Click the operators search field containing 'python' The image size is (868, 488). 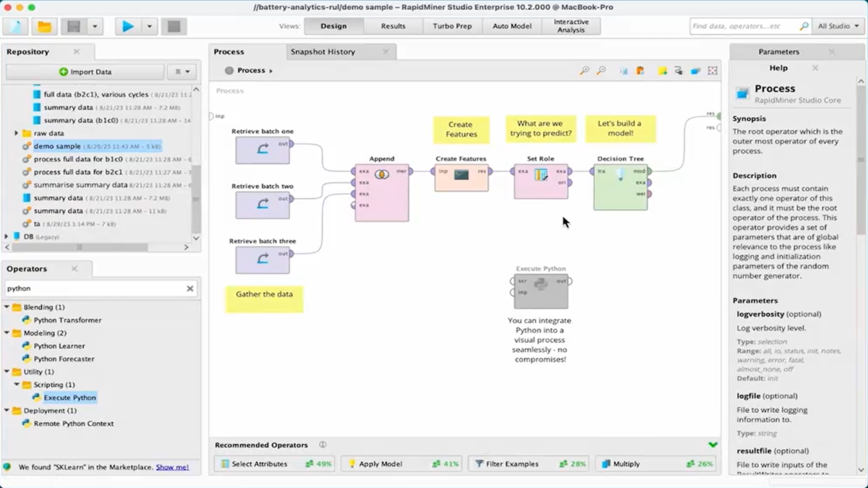[x=95, y=288]
